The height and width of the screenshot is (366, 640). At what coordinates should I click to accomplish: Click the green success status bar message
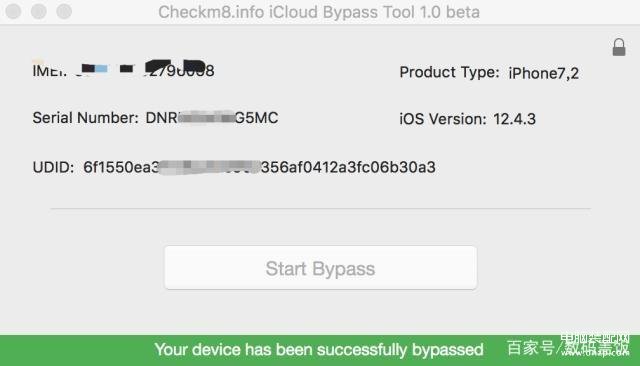tap(319, 350)
